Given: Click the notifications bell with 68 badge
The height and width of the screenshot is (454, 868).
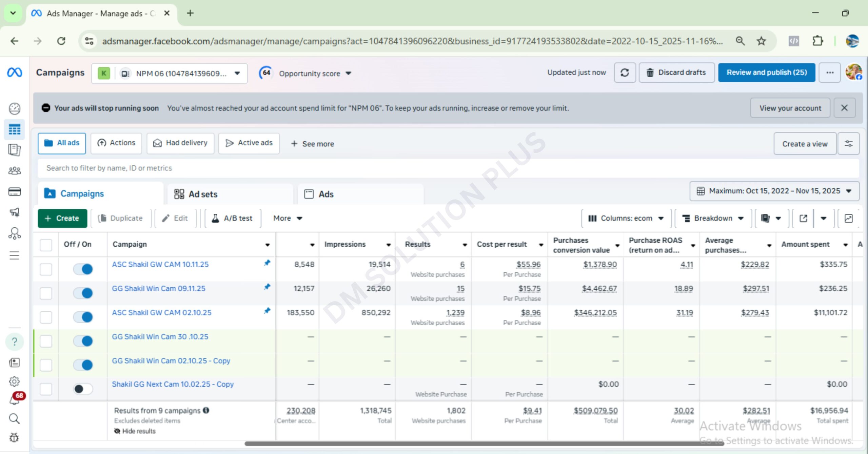Looking at the screenshot, I should (14, 400).
